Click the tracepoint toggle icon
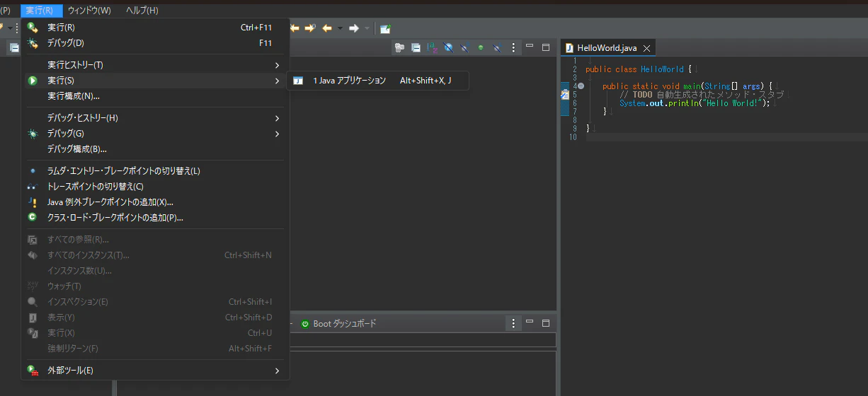The height and width of the screenshot is (396, 868). (33, 187)
